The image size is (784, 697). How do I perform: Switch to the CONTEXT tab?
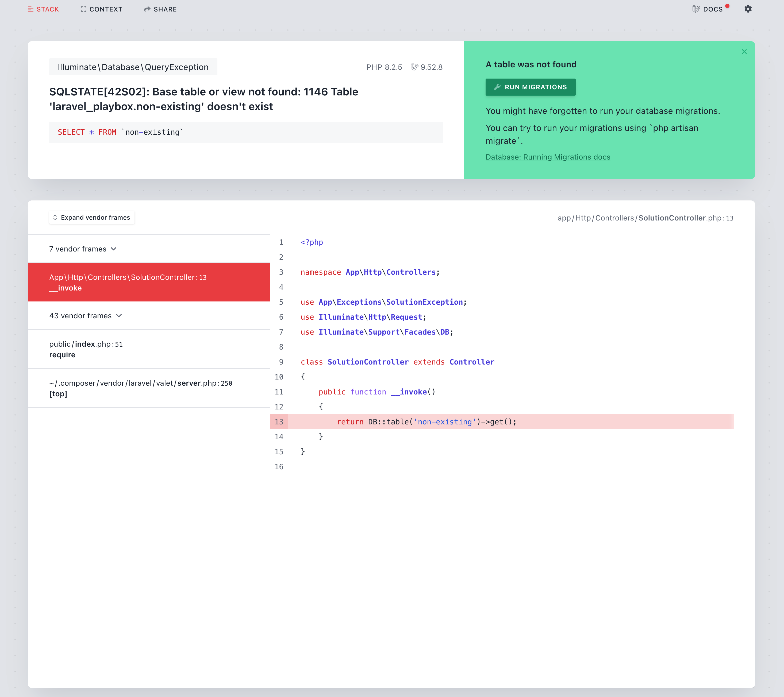pos(102,9)
